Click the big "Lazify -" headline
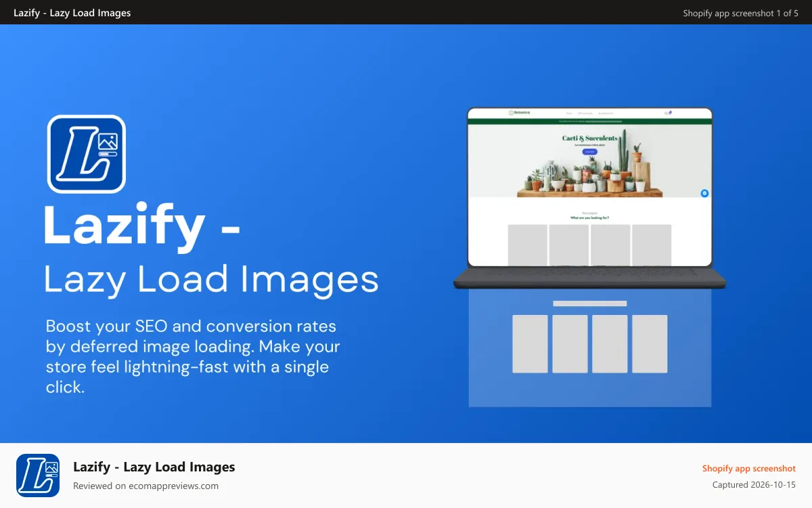This screenshot has height=508, width=812. [x=141, y=228]
